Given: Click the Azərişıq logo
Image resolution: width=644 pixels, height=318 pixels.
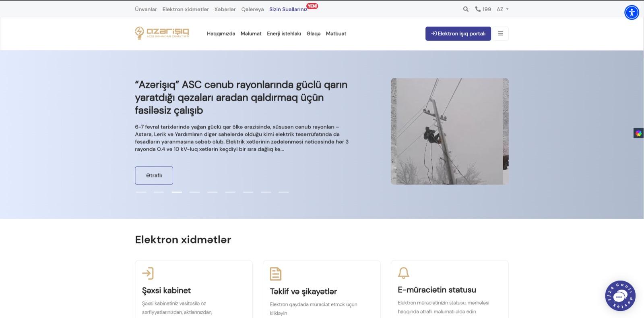Looking at the screenshot, I should [162, 33].
